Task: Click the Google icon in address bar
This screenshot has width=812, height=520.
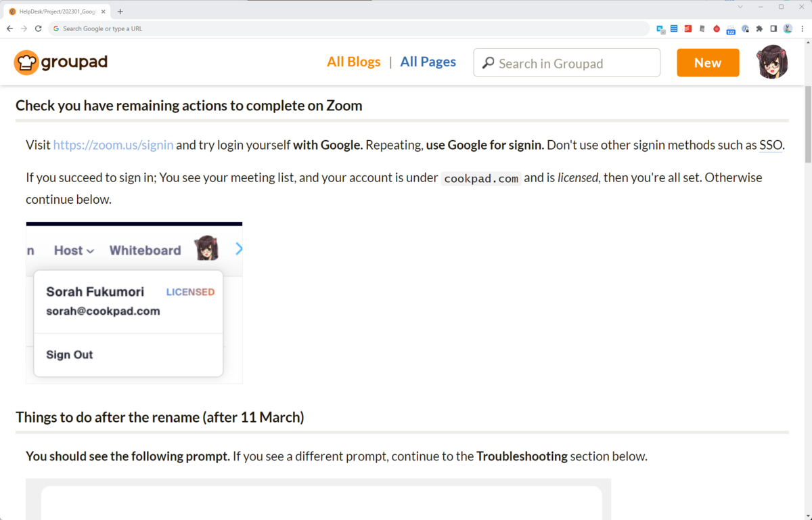Action: coord(56,28)
